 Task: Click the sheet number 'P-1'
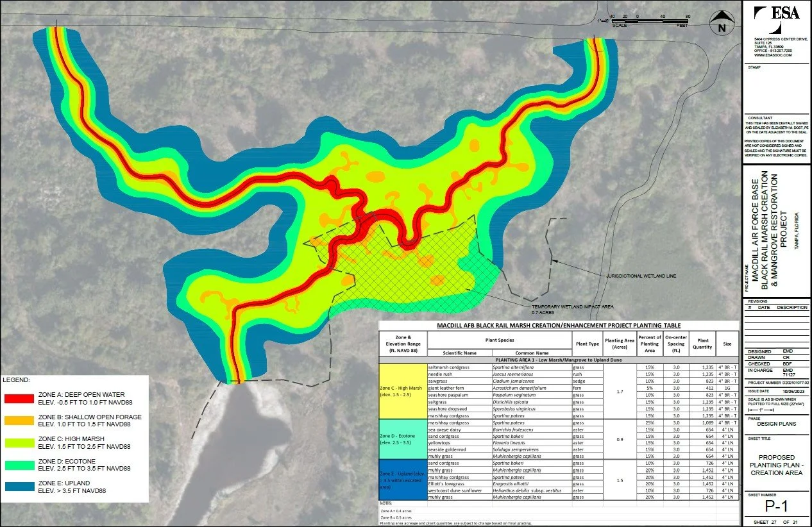tap(776, 506)
